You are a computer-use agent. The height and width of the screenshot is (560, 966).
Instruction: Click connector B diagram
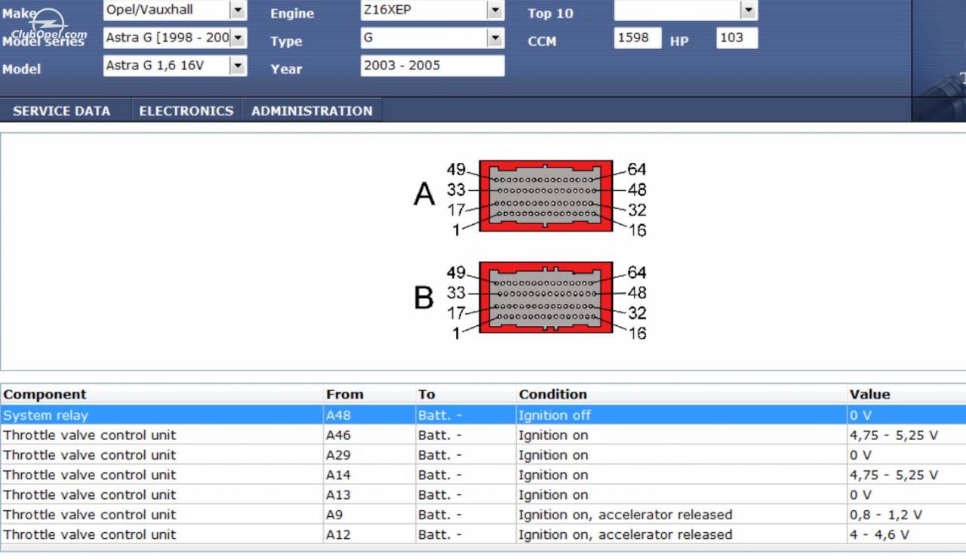click(546, 297)
